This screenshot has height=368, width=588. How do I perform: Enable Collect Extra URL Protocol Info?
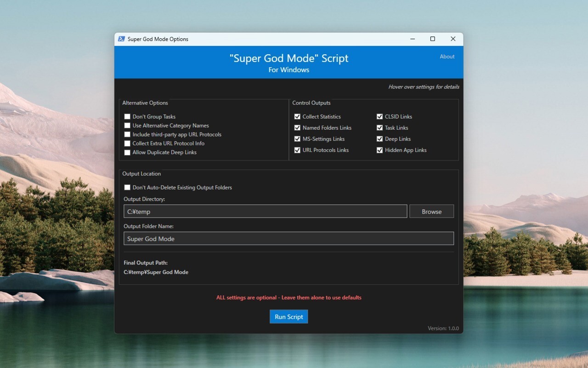127,144
